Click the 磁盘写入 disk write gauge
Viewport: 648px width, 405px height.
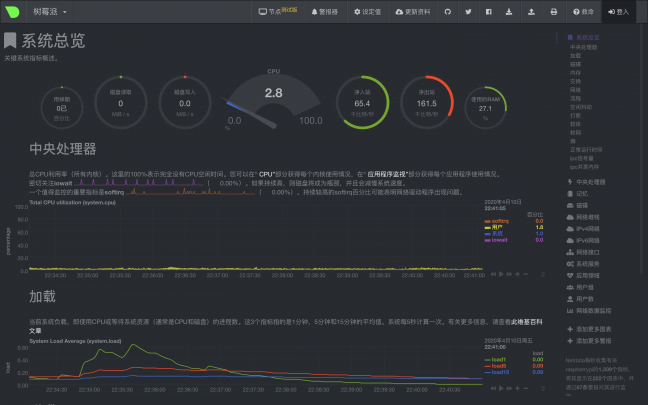click(x=185, y=102)
